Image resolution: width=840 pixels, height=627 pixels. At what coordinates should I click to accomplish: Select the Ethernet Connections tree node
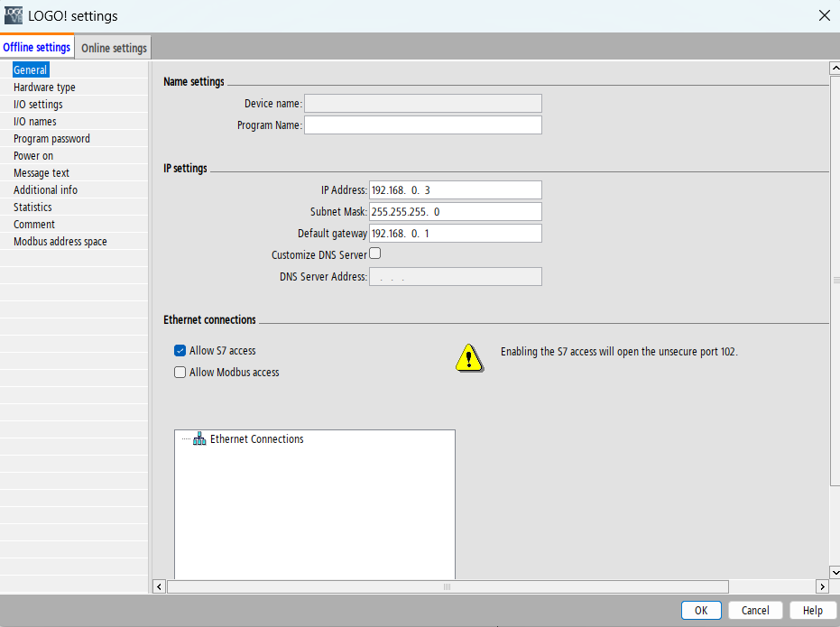(256, 439)
